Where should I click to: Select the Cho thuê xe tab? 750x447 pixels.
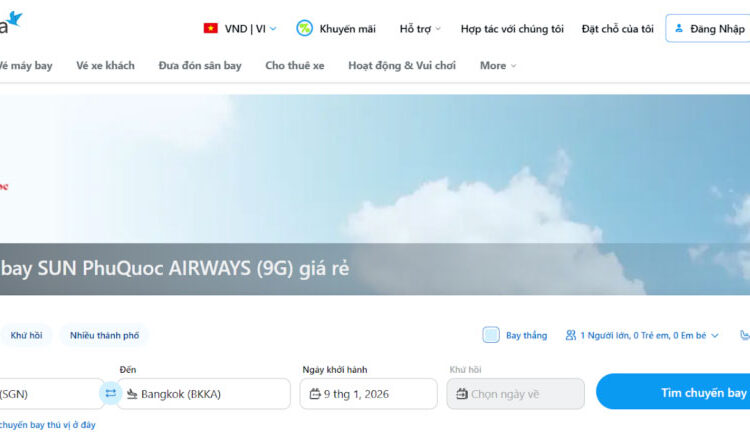(x=295, y=65)
